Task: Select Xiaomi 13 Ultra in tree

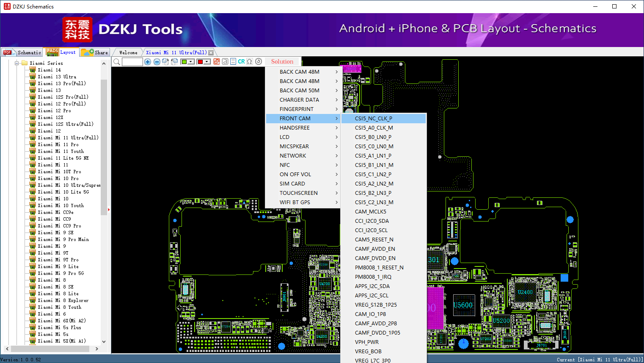Action: point(57,77)
